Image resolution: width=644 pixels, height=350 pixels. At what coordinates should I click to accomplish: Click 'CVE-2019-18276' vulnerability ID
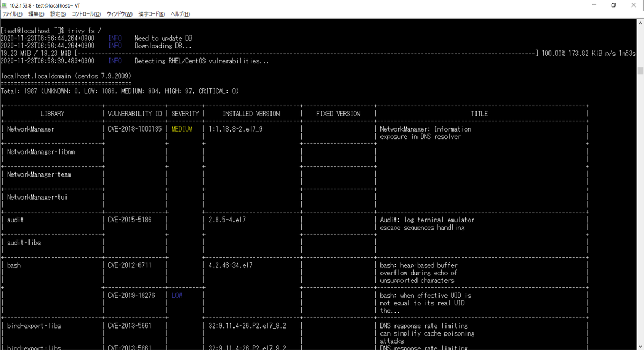tap(131, 295)
